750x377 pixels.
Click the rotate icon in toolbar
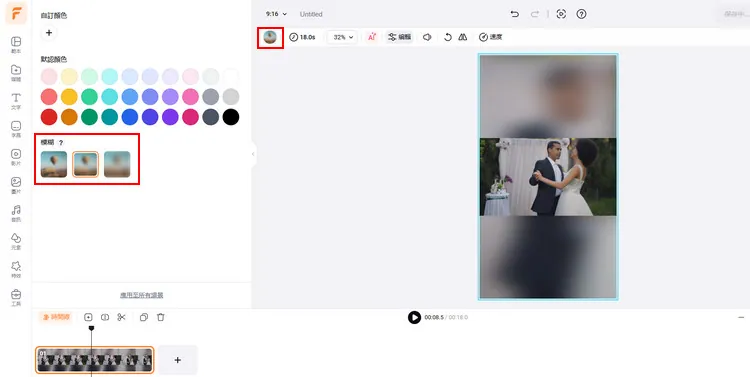[448, 37]
